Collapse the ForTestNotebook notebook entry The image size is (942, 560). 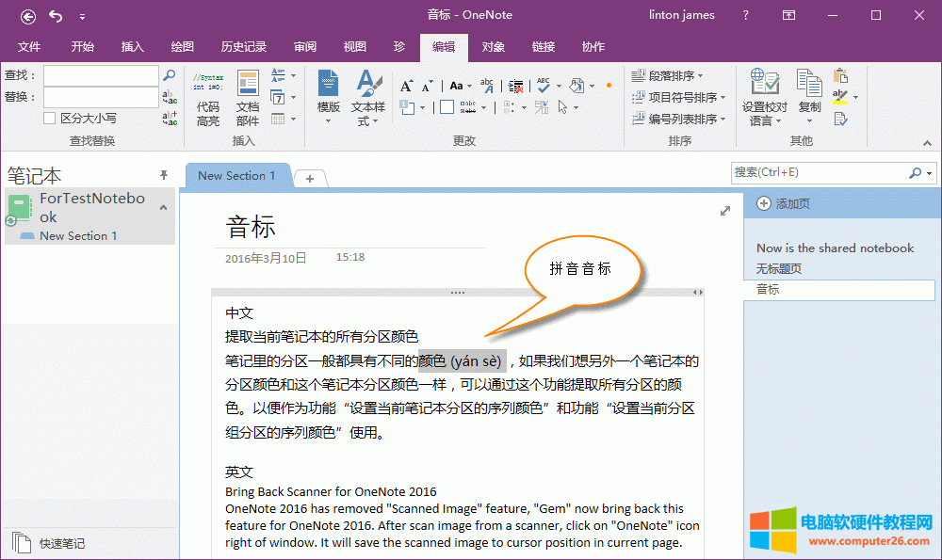tap(163, 207)
